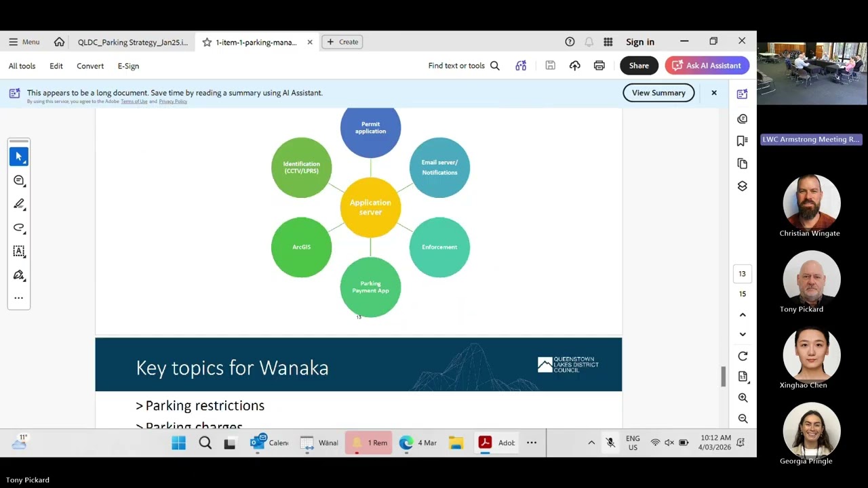Go to next page down arrow
868x488 pixels.
[743, 334]
